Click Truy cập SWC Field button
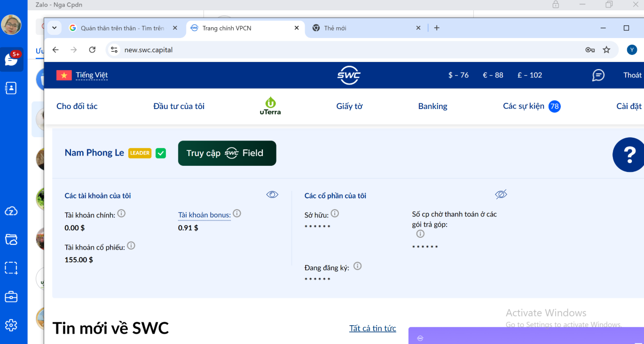 coord(227,153)
